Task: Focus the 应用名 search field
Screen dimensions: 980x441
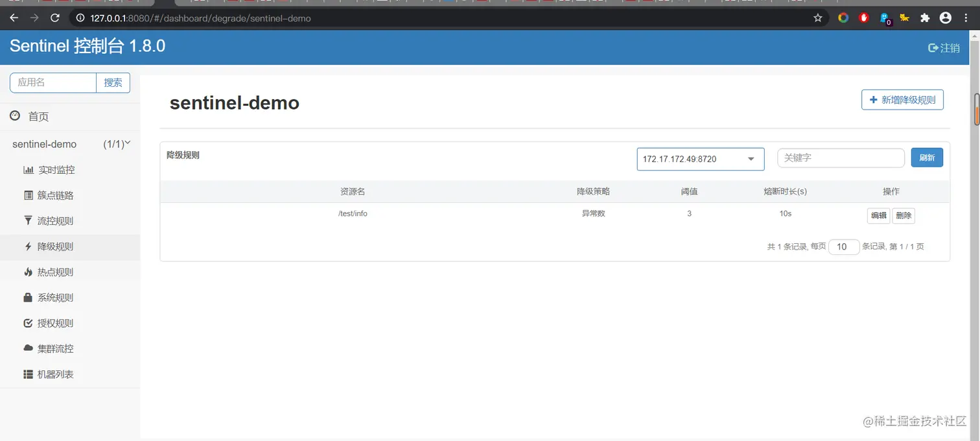Action: 53,82
